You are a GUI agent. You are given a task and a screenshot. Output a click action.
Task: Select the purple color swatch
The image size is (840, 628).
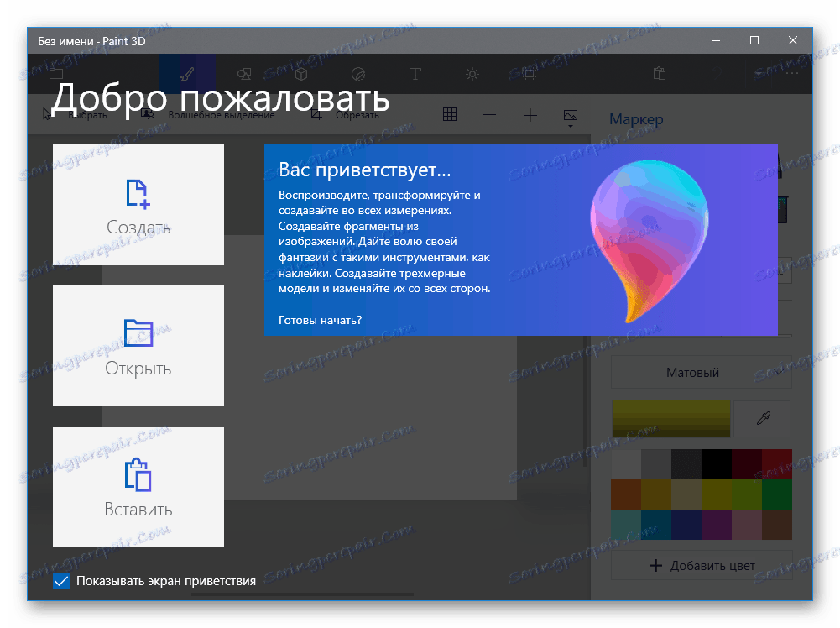tap(717, 524)
